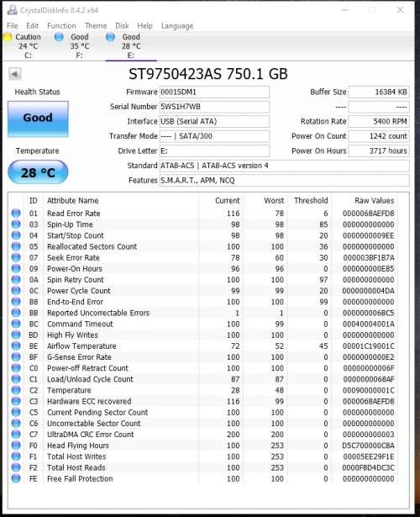Click raw value 00005EE29F1E
The image size is (420, 517).
(x=368, y=456)
